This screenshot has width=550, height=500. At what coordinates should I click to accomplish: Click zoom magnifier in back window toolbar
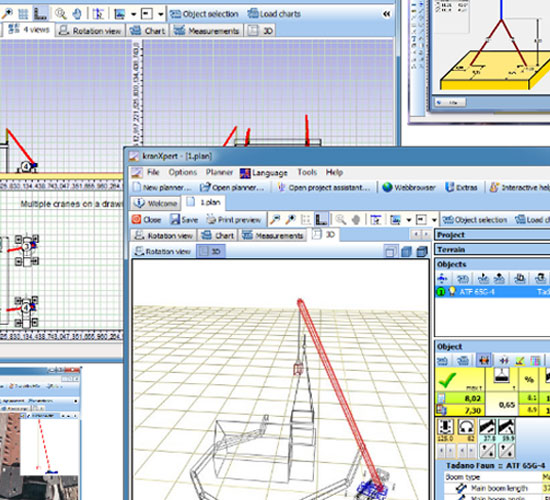[x=61, y=14]
